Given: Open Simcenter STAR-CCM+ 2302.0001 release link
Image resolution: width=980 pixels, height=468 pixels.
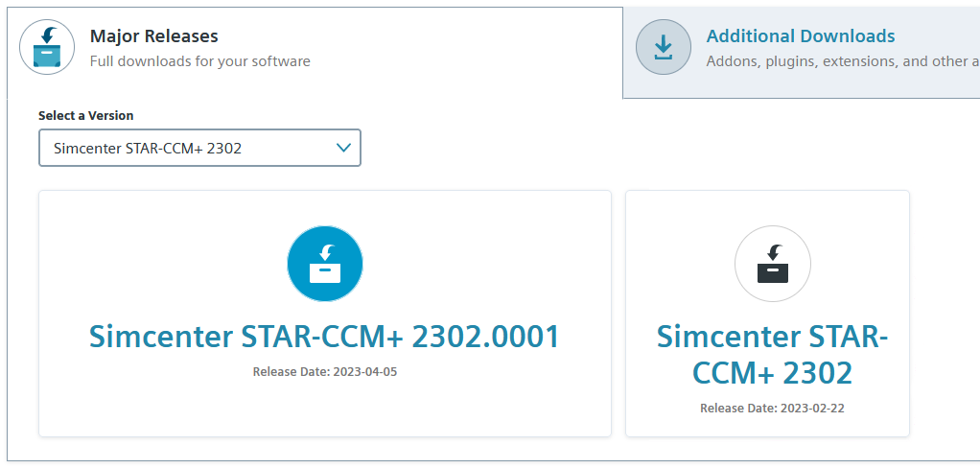Looking at the screenshot, I should pyautogui.click(x=324, y=337).
